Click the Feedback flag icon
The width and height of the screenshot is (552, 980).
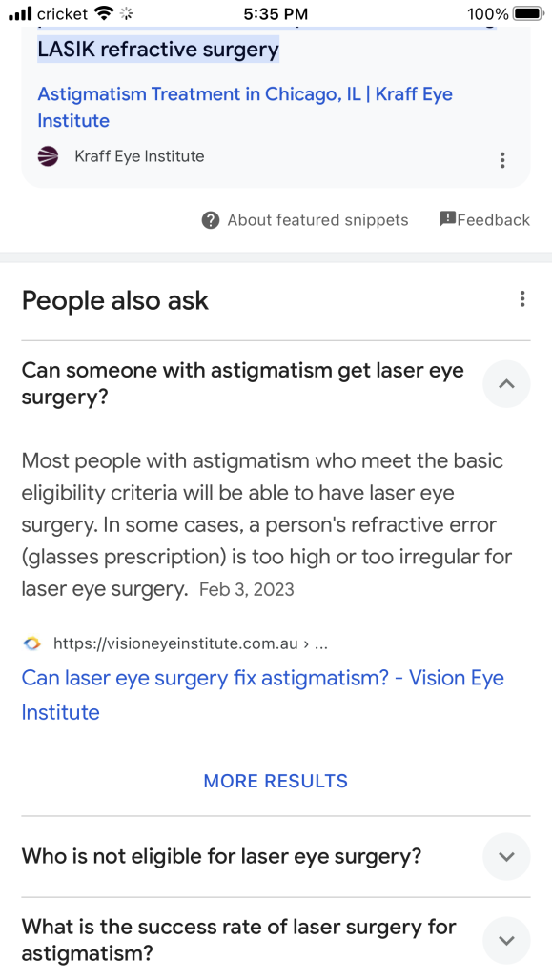447,218
